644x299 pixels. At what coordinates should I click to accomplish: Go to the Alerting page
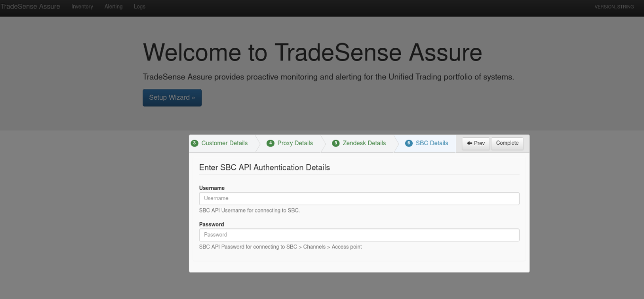coord(113,7)
